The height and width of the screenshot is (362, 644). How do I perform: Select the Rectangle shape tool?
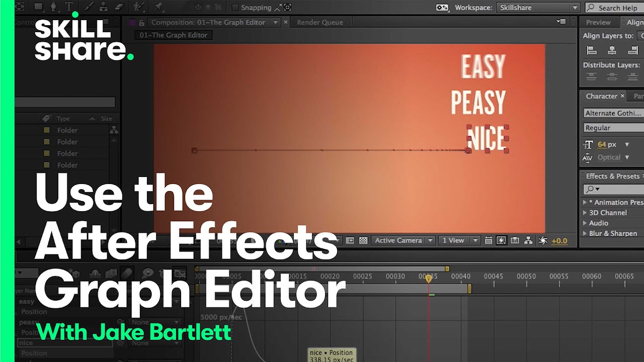tap(39, 7)
